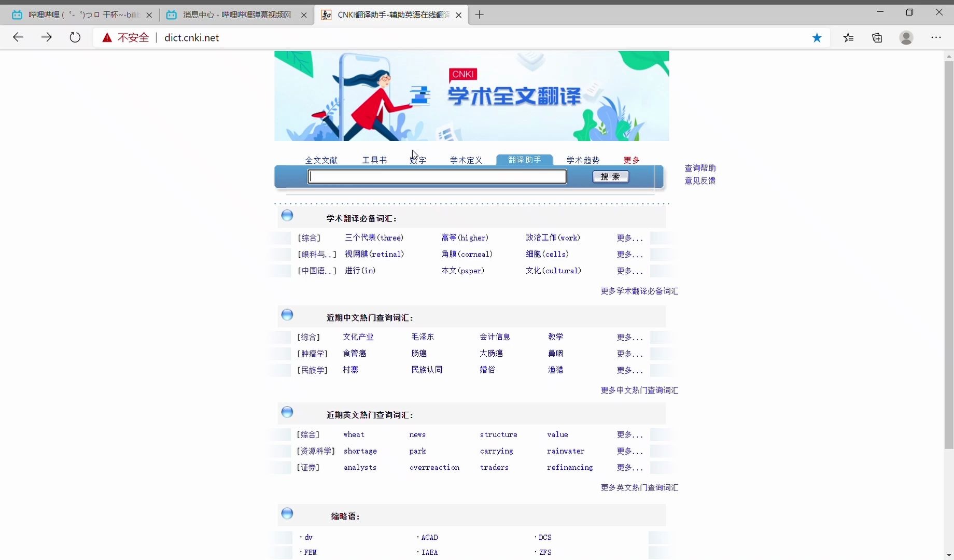Click 更多 in the 肿瘤学 row
Image resolution: width=954 pixels, height=560 pixels.
630,354
